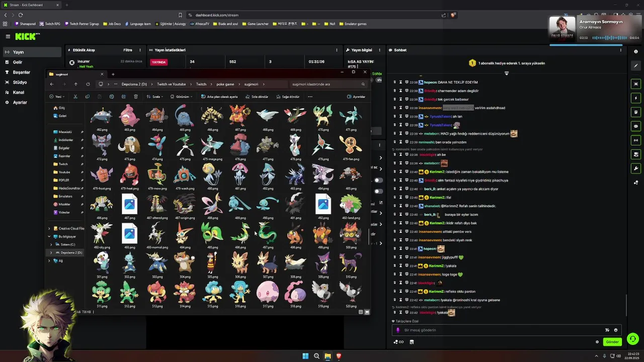Open the Yeni dropdown in Explorer
This screenshot has width=644, height=362.
point(57,97)
